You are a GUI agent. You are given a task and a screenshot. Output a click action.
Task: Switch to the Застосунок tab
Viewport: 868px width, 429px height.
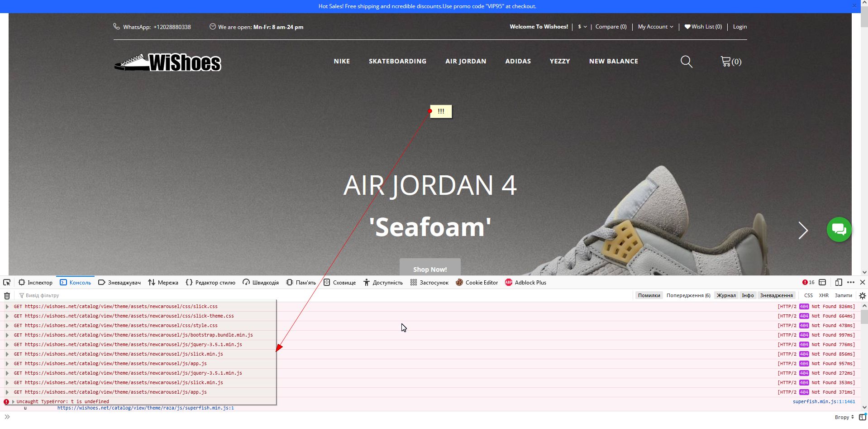coord(429,282)
